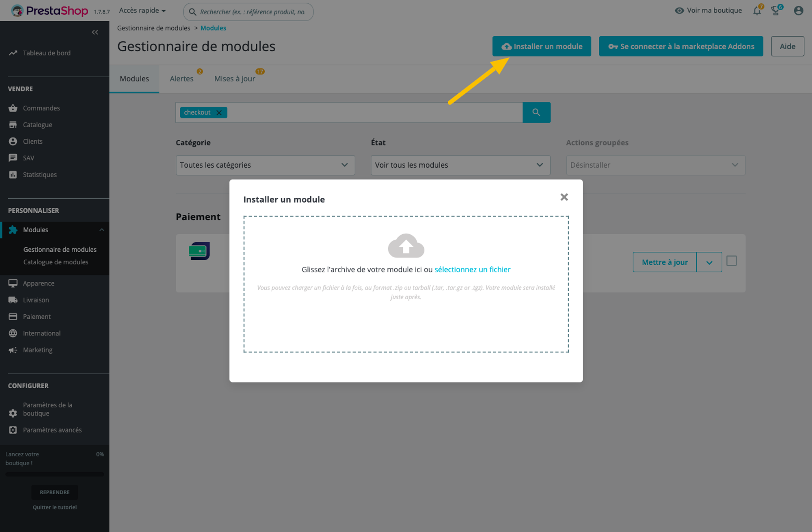Click the Paramètres de la boutique gear icon
This screenshot has width=812, height=532.
point(13,413)
